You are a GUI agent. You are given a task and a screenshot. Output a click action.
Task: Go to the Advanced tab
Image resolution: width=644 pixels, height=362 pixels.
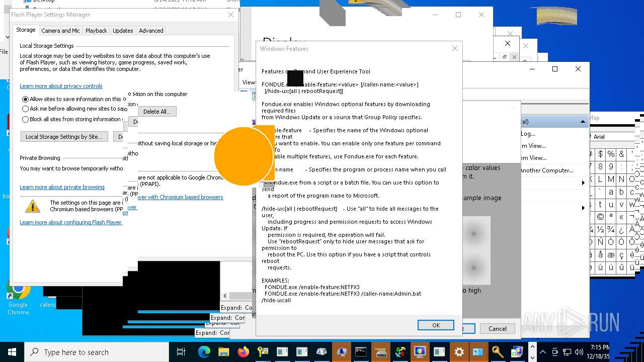tap(151, 31)
